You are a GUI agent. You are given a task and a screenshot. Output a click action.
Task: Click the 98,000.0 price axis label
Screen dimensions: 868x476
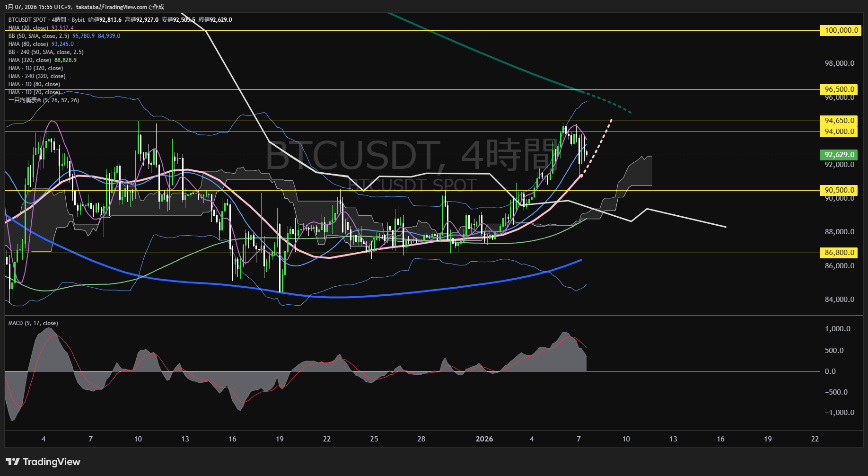[x=840, y=63]
